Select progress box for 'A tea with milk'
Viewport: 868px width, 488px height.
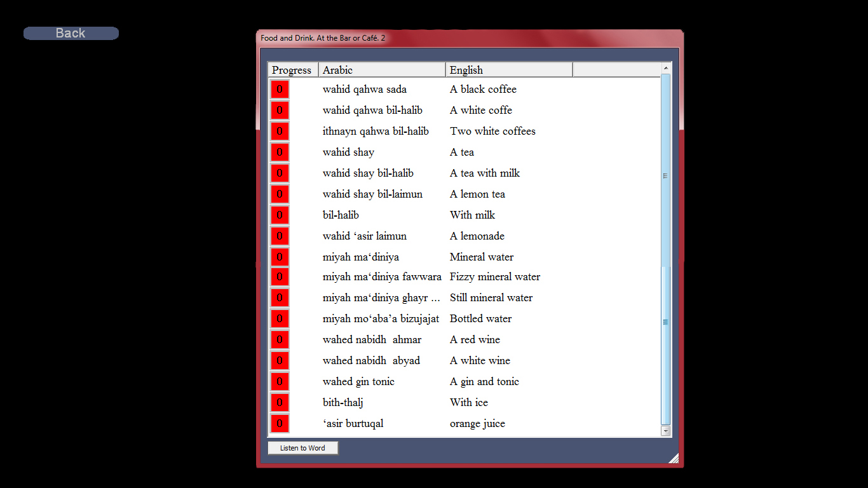(x=280, y=173)
